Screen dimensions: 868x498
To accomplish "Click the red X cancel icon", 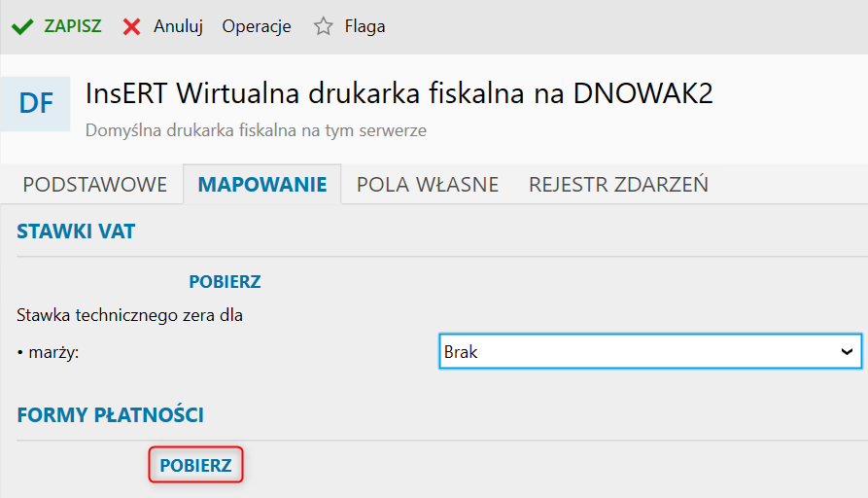I will click(x=132, y=26).
